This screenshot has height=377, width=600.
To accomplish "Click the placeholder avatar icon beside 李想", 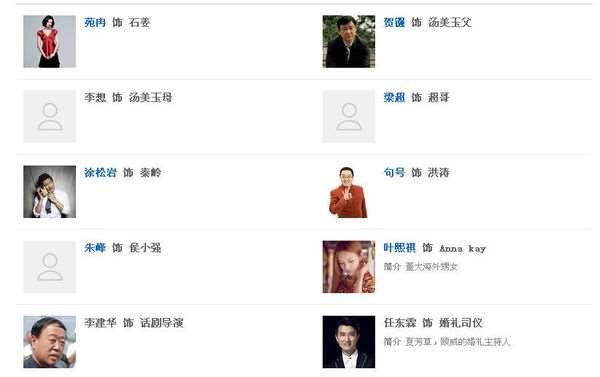I will pyautogui.click(x=50, y=116).
